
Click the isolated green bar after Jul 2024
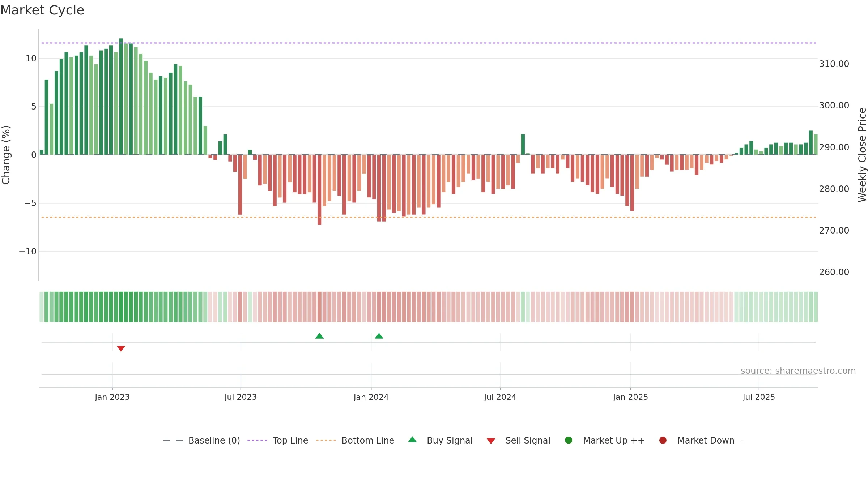tap(523, 145)
